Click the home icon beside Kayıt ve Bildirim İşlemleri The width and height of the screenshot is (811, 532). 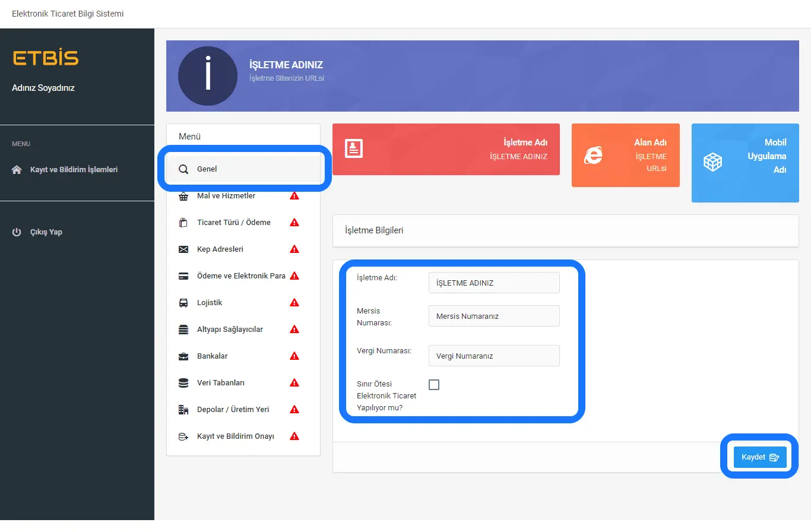click(x=17, y=170)
